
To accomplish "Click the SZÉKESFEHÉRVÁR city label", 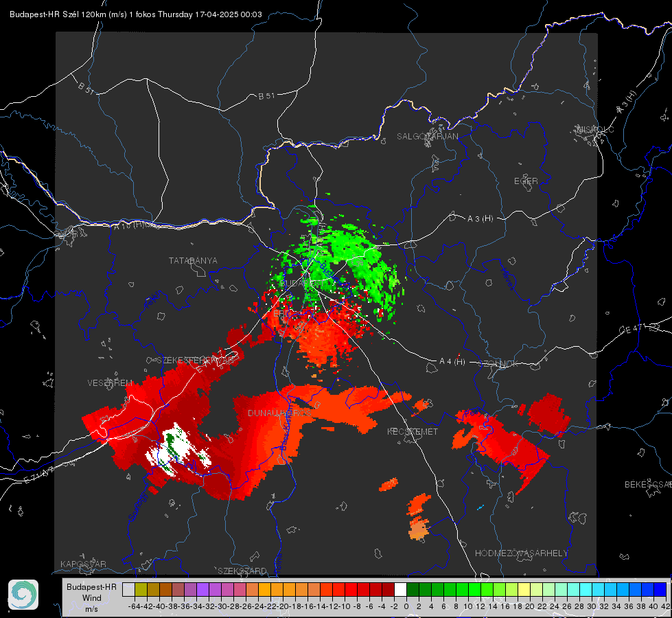I will [x=196, y=360].
